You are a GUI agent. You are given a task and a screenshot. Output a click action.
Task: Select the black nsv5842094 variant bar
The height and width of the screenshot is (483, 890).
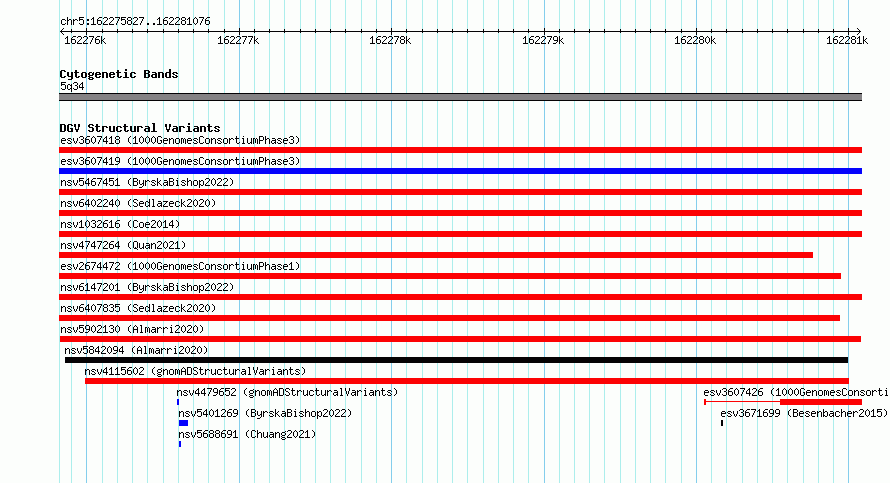(x=456, y=360)
